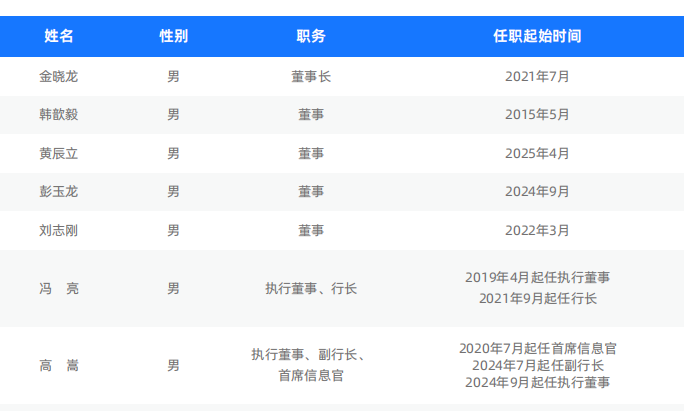Click the 执行董事、行长 position cell
This screenshot has height=411, width=684.
[311, 288]
